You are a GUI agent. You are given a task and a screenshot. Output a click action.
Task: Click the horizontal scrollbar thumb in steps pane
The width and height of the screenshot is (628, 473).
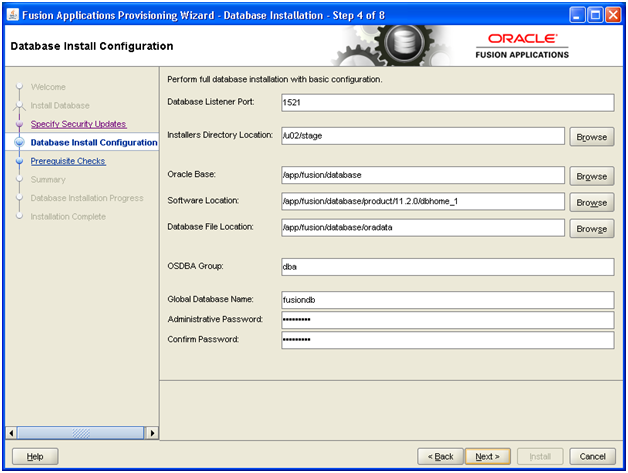tap(81, 433)
